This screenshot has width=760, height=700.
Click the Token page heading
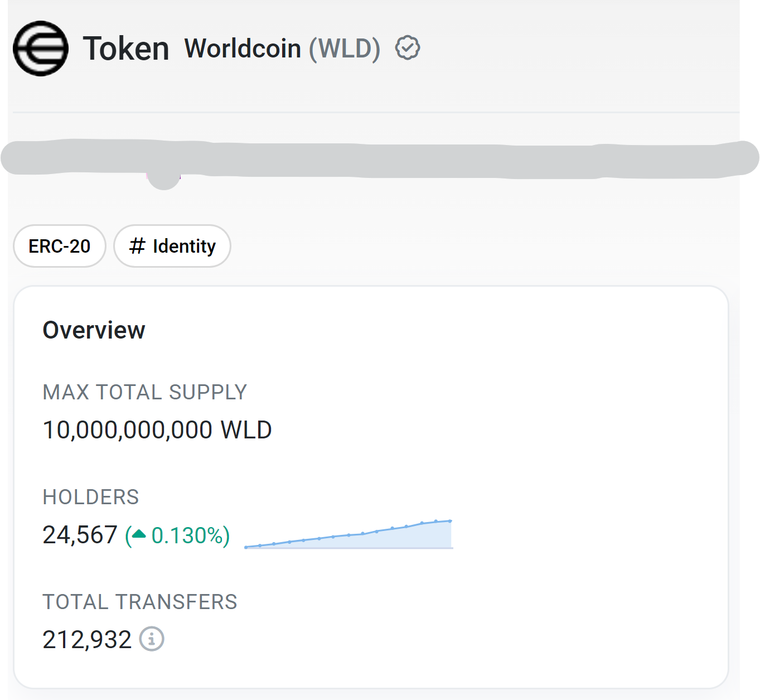[126, 49]
